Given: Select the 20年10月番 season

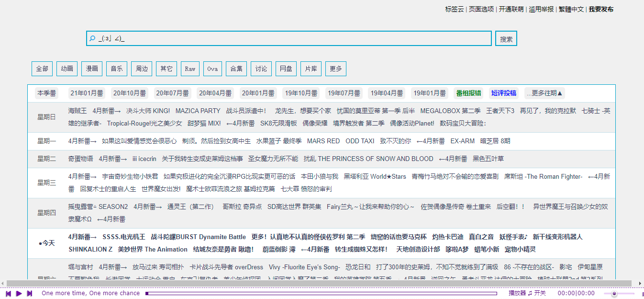Looking at the screenshot, I should [130, 93].
